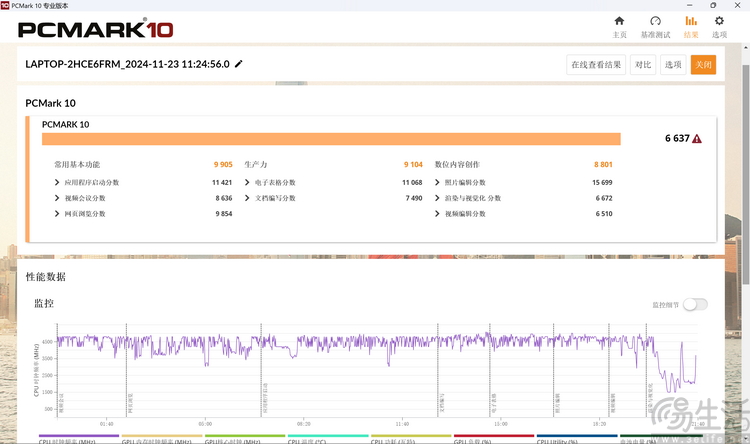The image size is (750, 444).
Task: Click scrollbar up arrow at top right
Action: (x=745, y=48)
